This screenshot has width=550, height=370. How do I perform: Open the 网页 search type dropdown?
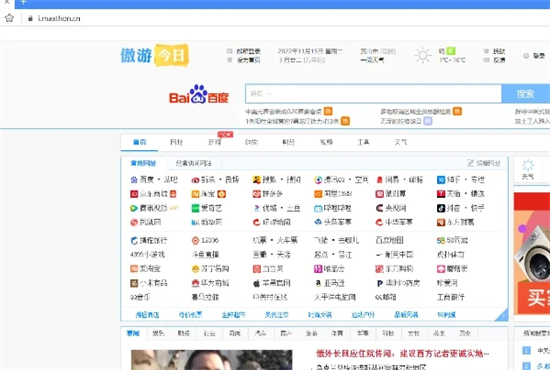(261, 94)
